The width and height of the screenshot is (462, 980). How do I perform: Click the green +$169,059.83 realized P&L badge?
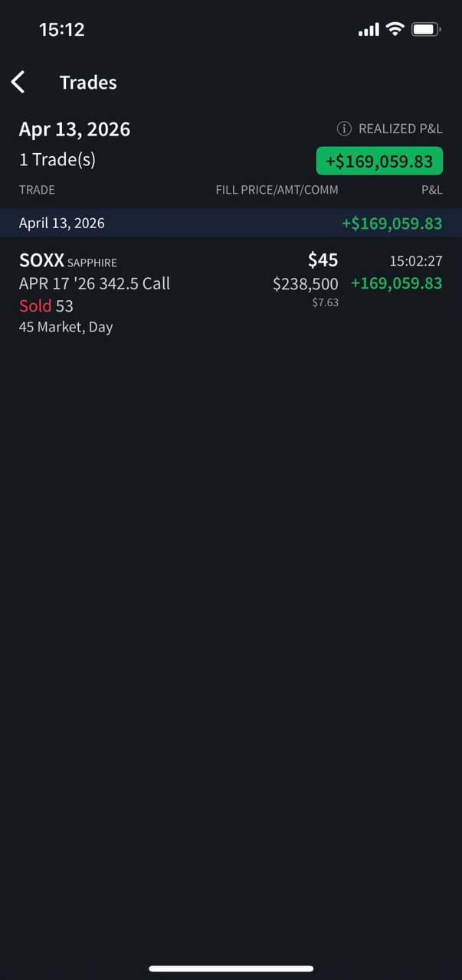[379, 162]
